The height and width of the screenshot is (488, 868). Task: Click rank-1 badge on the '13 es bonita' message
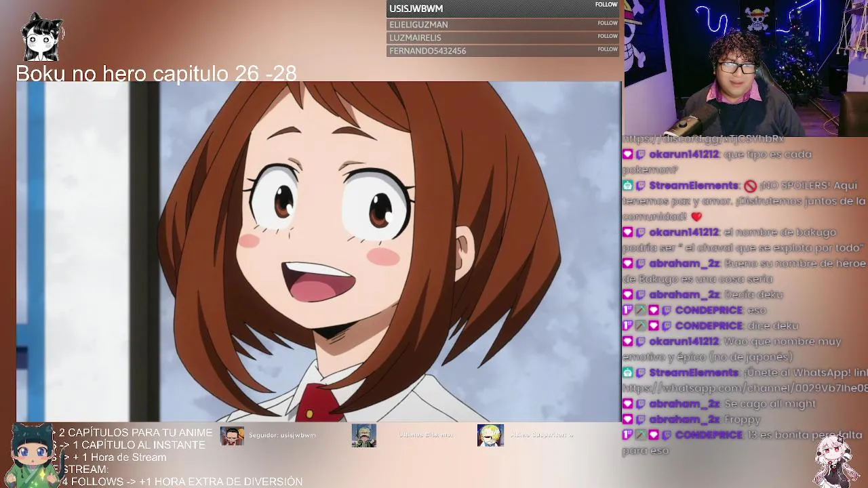(627, 435)
